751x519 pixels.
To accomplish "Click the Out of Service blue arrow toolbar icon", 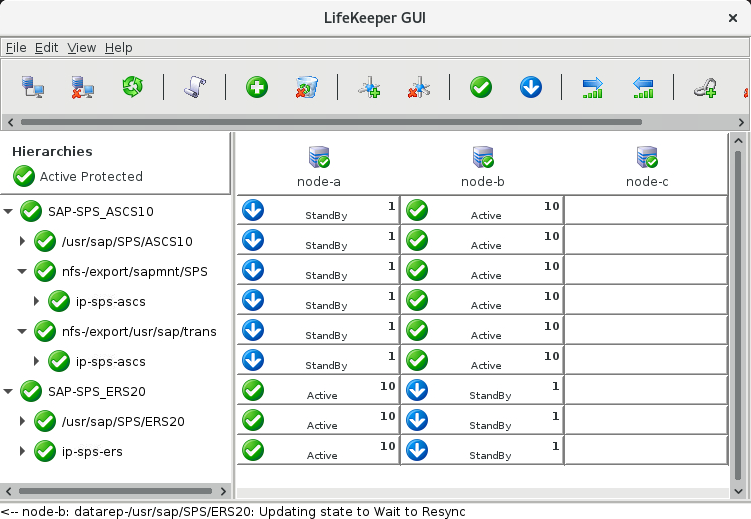I will tap(531, 87).
